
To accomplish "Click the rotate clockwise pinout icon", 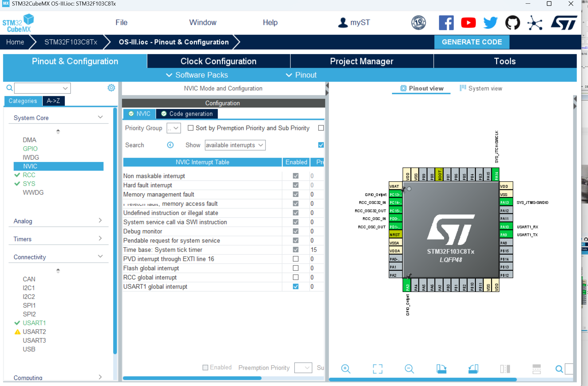I will [x=441, y=368].
